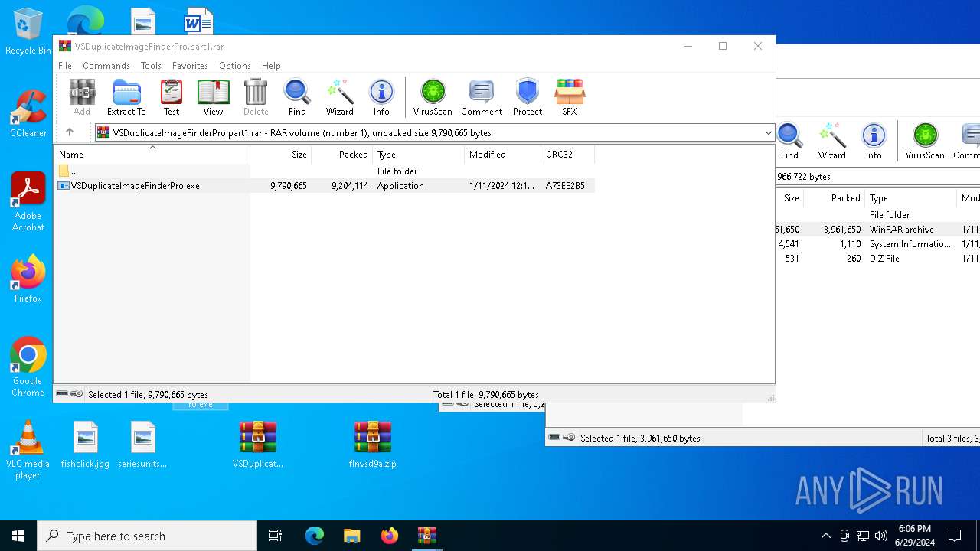
Task: Click Info in the background WinRAR window
Action: pos(874,141)
